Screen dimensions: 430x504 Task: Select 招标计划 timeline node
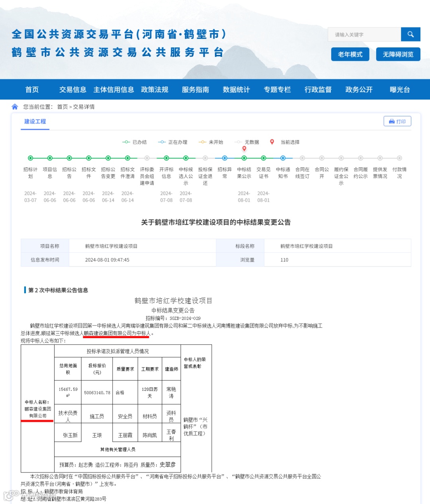pyautogui.click(x=30, y=158)
